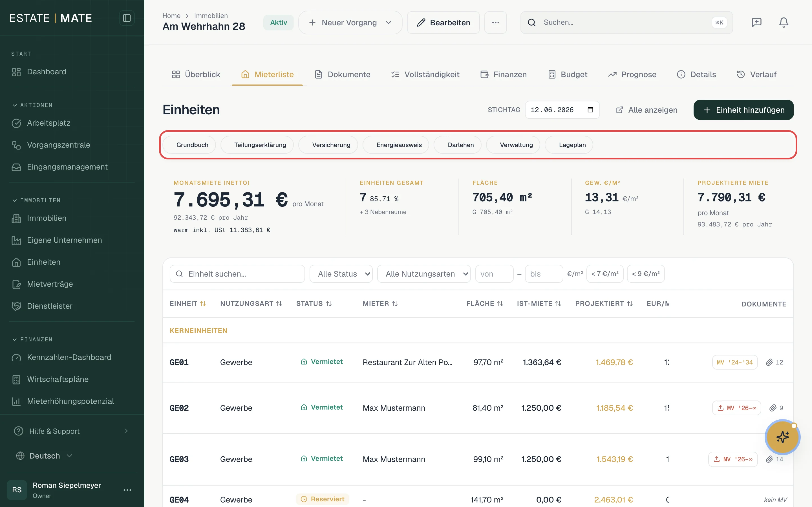Open user options dots beside Roman Siepelmeyer

(127, 490)
